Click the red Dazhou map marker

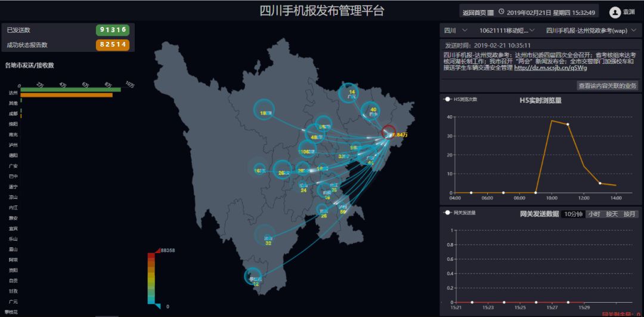click(389, 131)
